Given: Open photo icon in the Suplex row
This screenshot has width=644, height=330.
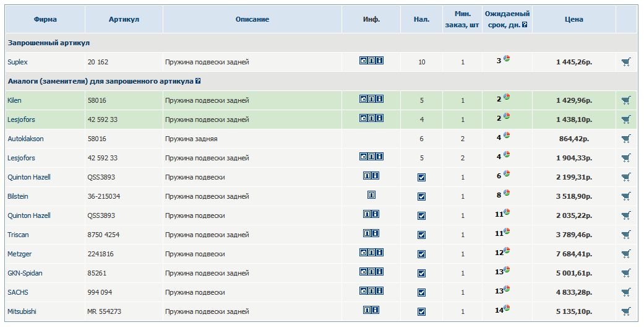Looking at the screenshot, I should (x=364, y=61).
